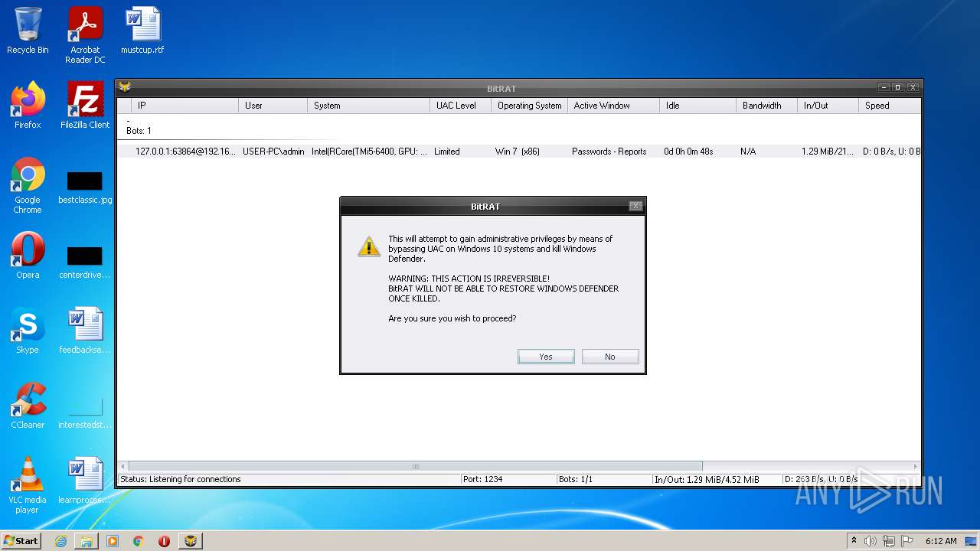Sort by the IP column header
980x551 pixels.
185,106
